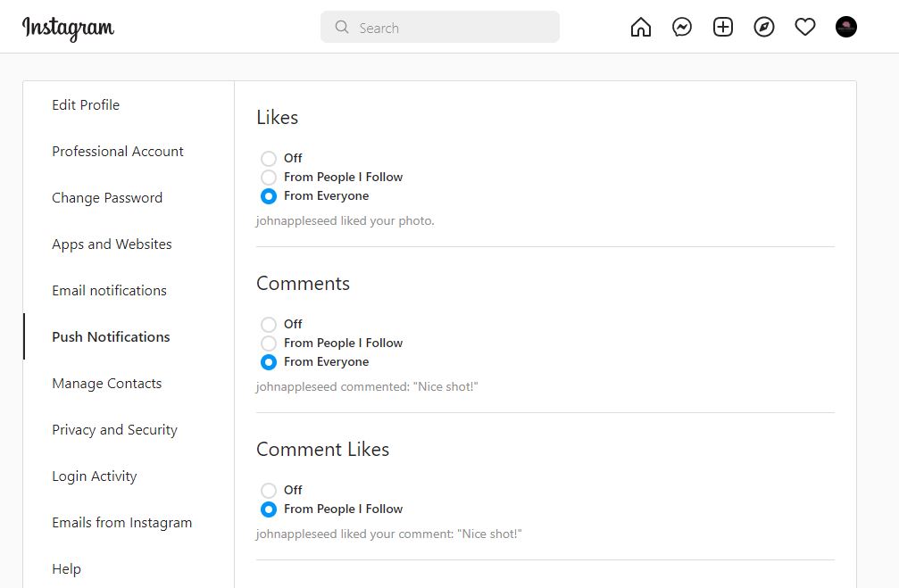Click the Instagram logo
This screenshot has width=899, height=588.
click(x=68, y=28)
